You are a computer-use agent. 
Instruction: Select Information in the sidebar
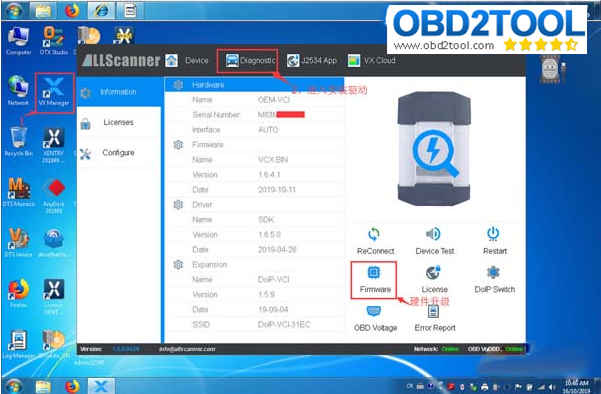[x=119, y=92]
